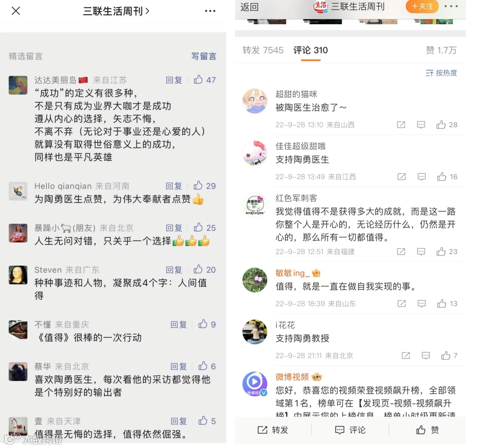Tap 写留言 to write a message
477x448 pixels.
204,56
